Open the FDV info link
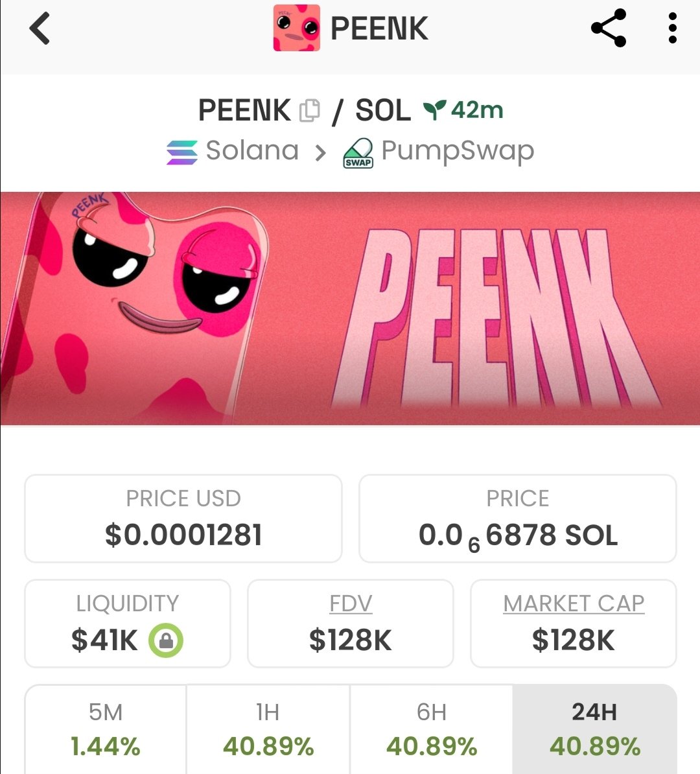This screenshot has height=774, width=700. [350, 604]
